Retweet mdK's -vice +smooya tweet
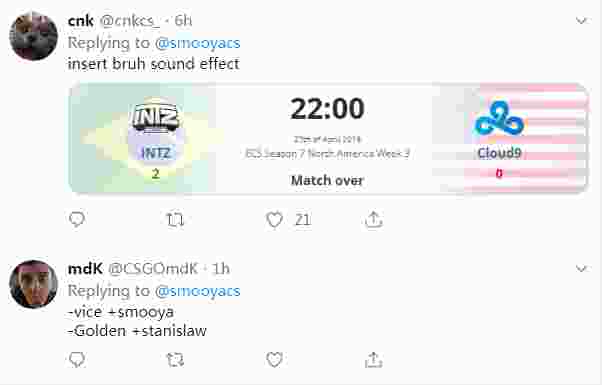Screen dimensions: 602x385 click(175, 360)
